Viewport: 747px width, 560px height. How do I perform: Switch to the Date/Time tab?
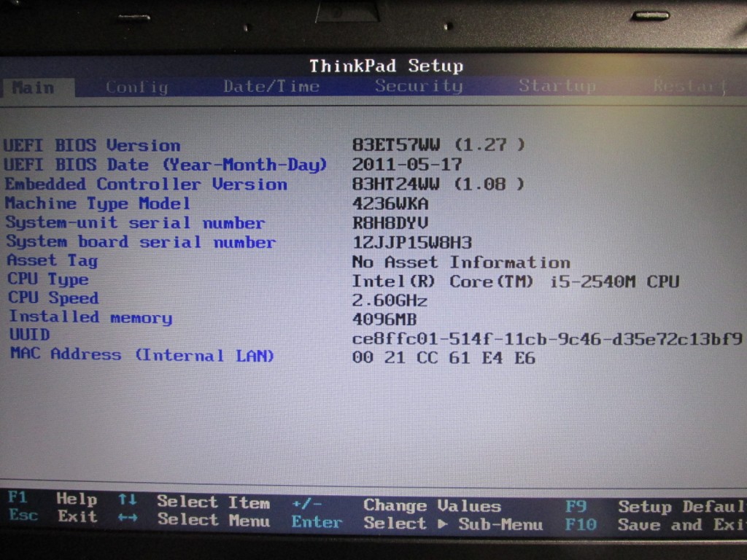(x=271, y=87)
